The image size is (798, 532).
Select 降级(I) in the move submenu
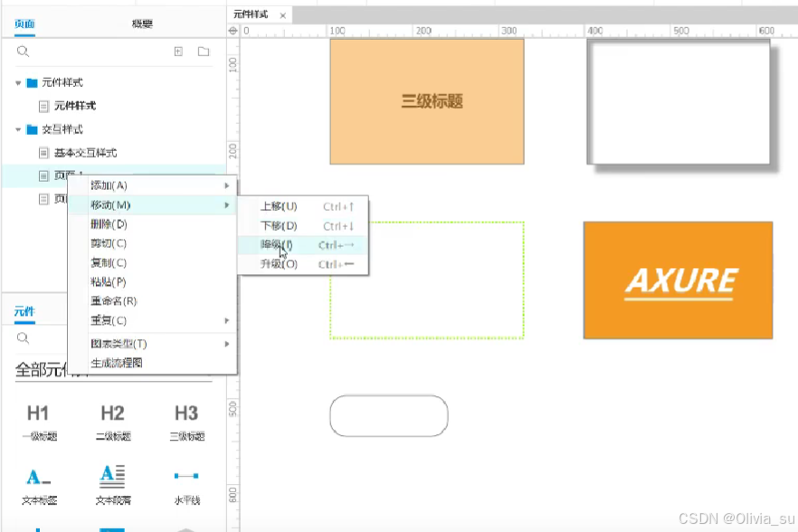click(x=303, y=245)
